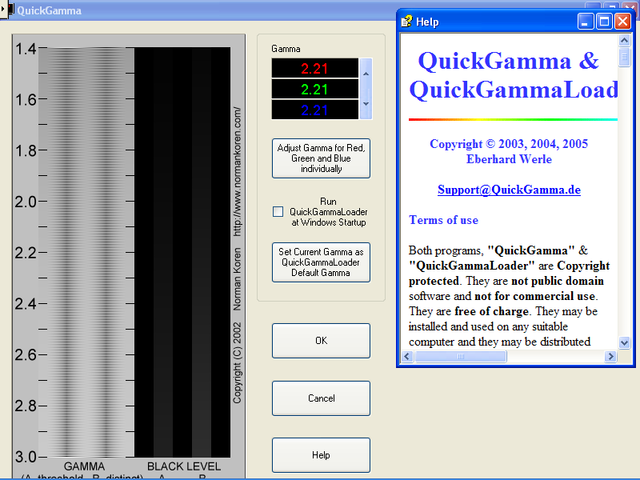Viewport: 640px width, 480px height.
Task: Click the black level test bars
Action: click(182, 252)
